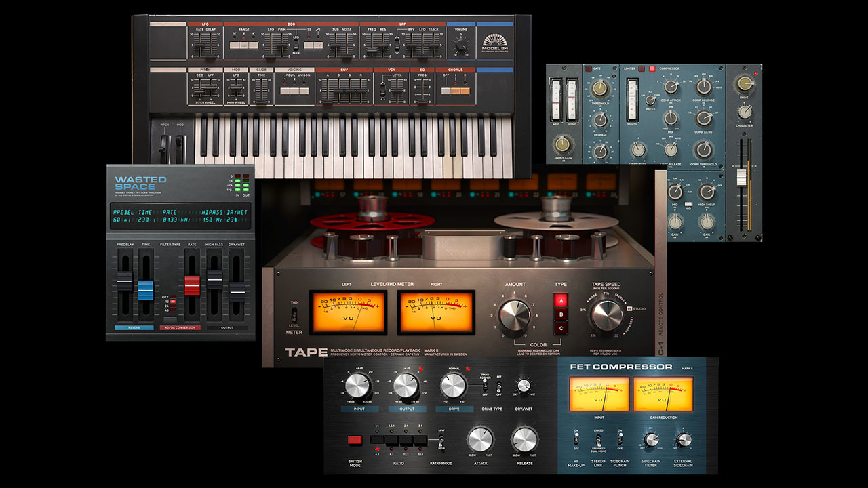This screenshot has width=868, height=488.
Task: Click the Pitch wheel on Model 84
Action: pyautogui.click(x=164, y=145)
